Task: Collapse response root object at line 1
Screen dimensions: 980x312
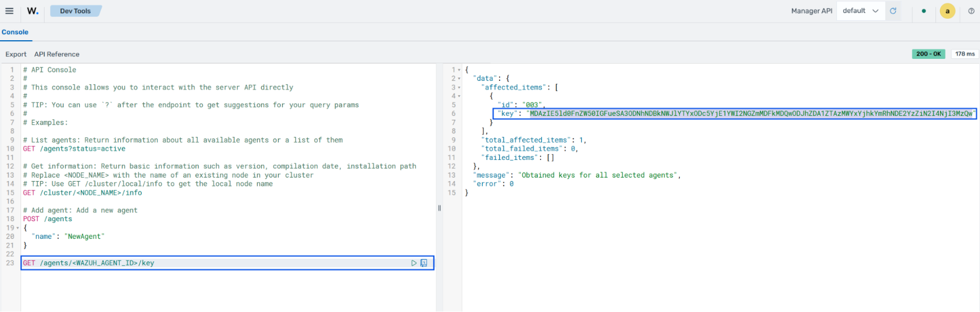Action: tap(459, 70)
